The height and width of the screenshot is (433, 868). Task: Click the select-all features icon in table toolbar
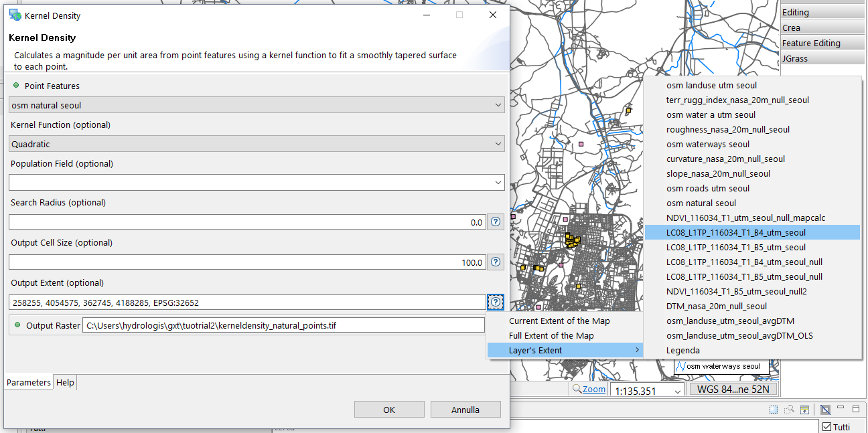coord(774,410)
